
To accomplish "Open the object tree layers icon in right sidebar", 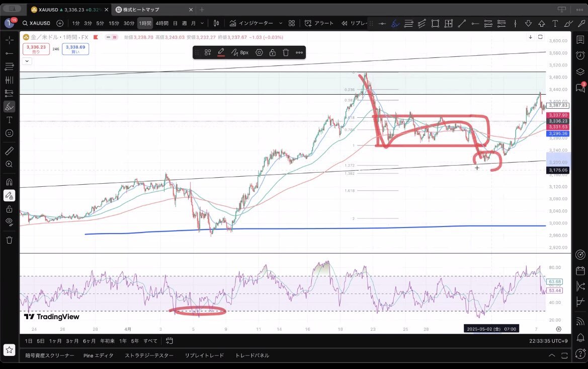I will pos(580,71).
